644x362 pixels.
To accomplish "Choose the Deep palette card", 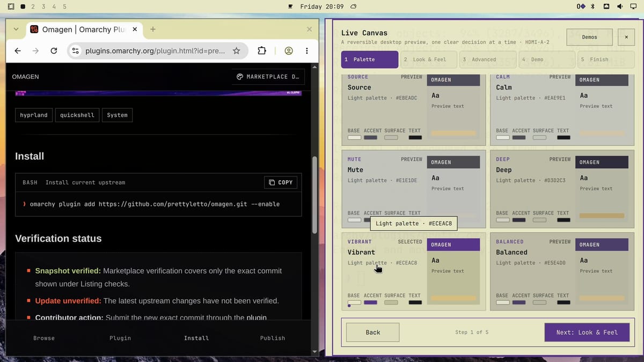I will point(562,189).
